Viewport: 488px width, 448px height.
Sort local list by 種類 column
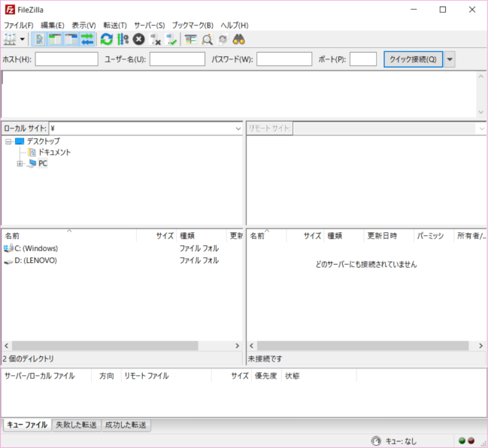(x=202, y=236)
